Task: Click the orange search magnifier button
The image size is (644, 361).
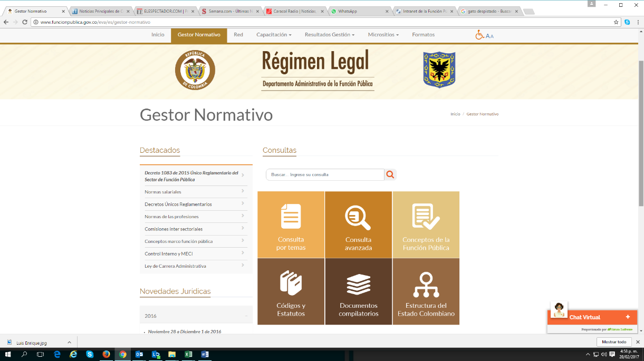Action: pyautogui.click(x=390, y=174)
